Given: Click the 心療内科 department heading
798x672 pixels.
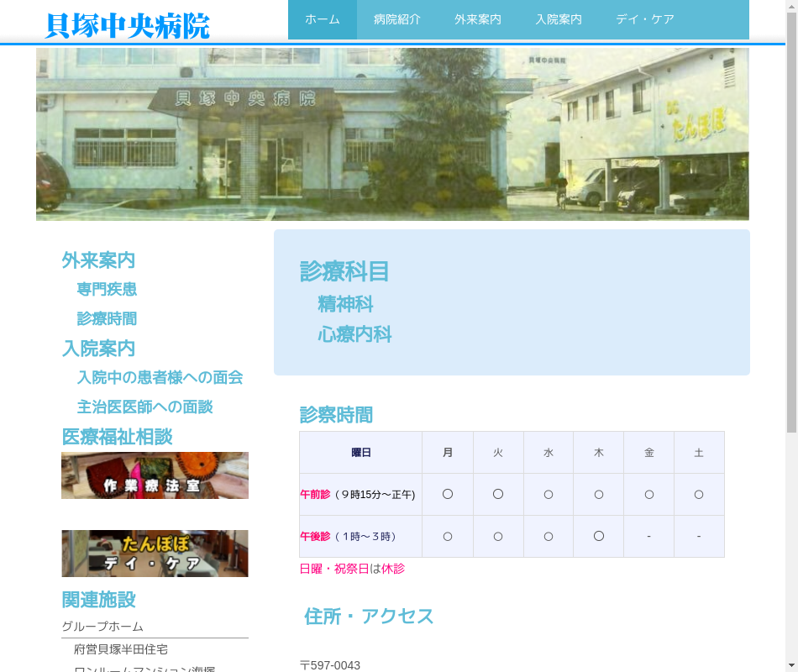Looking at the screenshot, I should 354,334.
